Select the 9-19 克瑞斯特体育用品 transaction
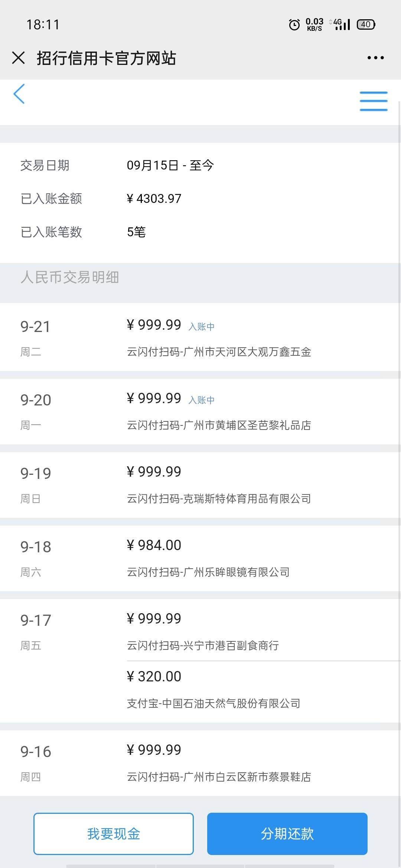 (200, 484)
